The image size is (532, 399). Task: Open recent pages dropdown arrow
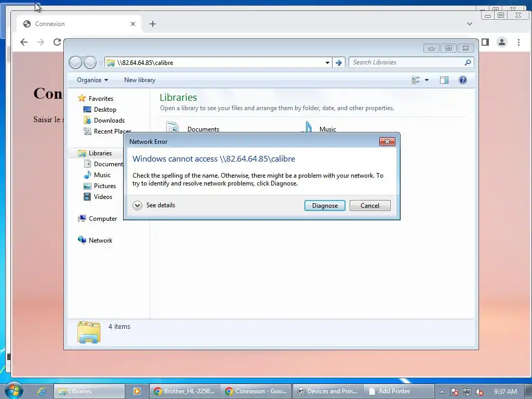[100, 63]
